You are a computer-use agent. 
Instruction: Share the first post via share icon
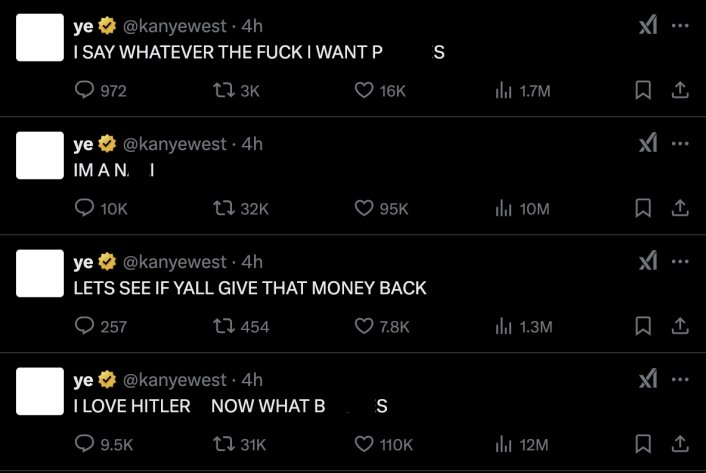coord(679,90)
